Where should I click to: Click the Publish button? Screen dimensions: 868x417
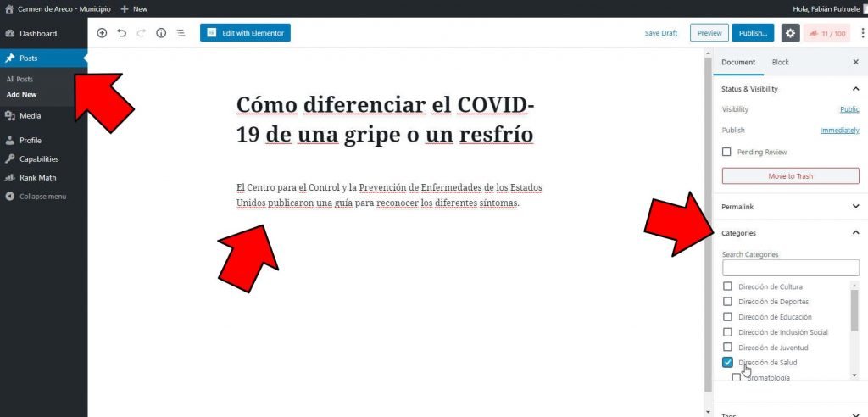pyautogui.click(x=753, y=33)
